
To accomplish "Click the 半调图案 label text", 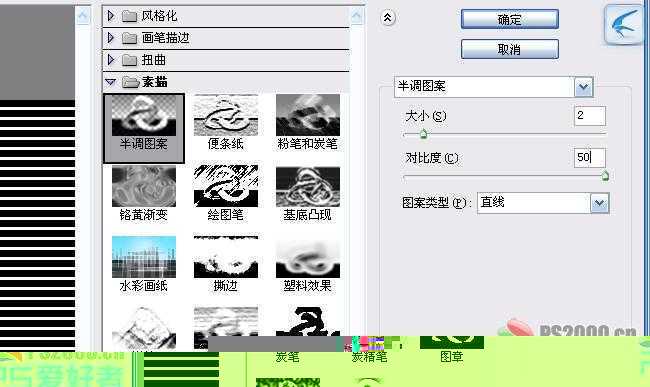I will tap(143, 144).
